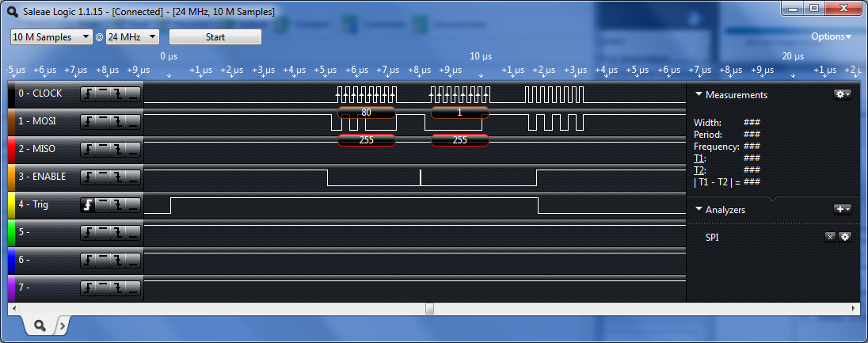868x343 pixels.
Task: Set high level trigger on MISO channel
Action: tap(103, 149)
